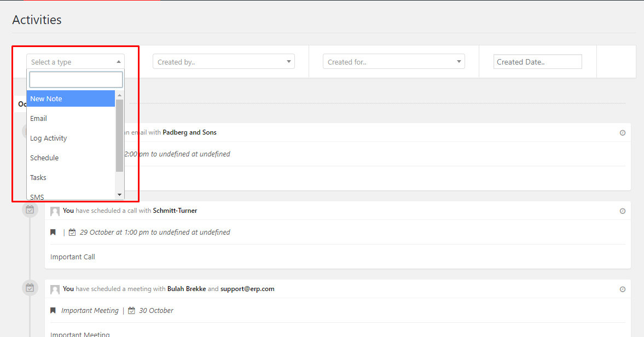The width and height of the screenshot is (644, 337).
Task: Click clock icon on Bulah Brekke meeting activity
Action: pos(622,289)
